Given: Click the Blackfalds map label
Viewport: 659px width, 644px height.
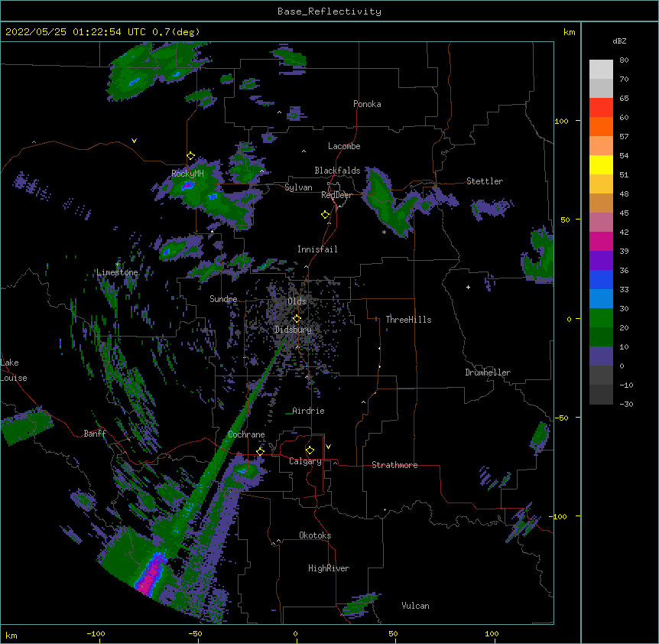Looking at the screenshot, I should (337, 171).
